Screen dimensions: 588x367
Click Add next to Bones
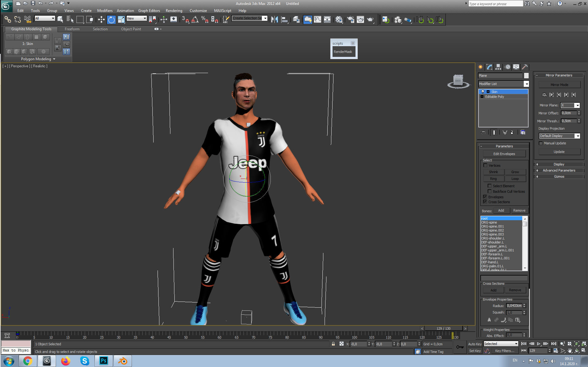click(x=501, y=210)
